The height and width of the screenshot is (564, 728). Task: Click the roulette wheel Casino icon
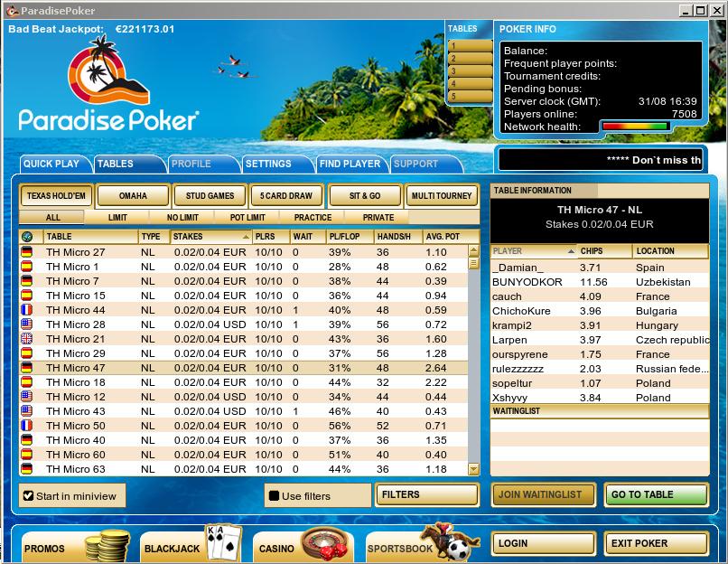(x=324, y=542)
